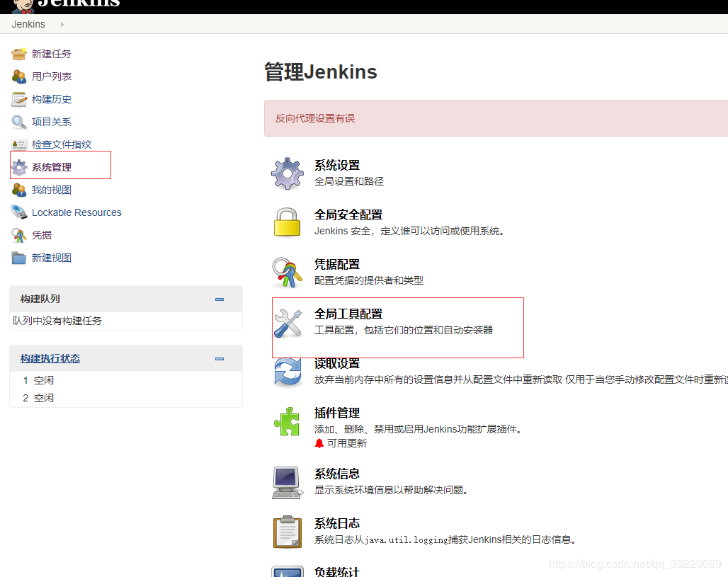This screenshot has width=728, height=577.
Task: Open 系统日志 title link
Action: (x=337, y=524)
